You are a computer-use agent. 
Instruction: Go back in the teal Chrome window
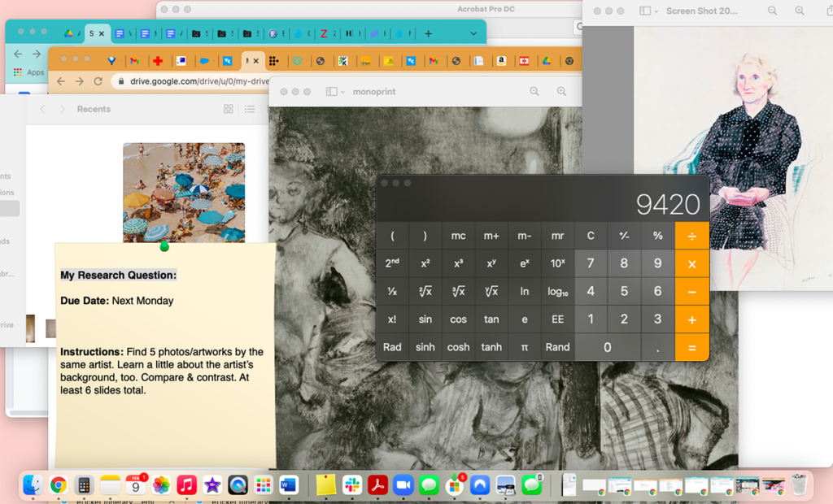click(x=18, y=54)
